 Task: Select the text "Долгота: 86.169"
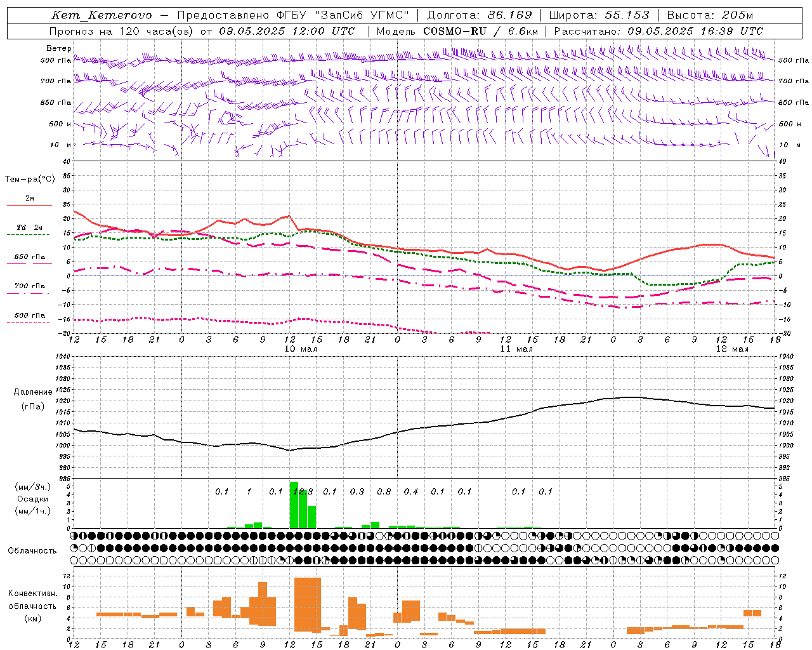pyautogui.click(x=480, y=15)
